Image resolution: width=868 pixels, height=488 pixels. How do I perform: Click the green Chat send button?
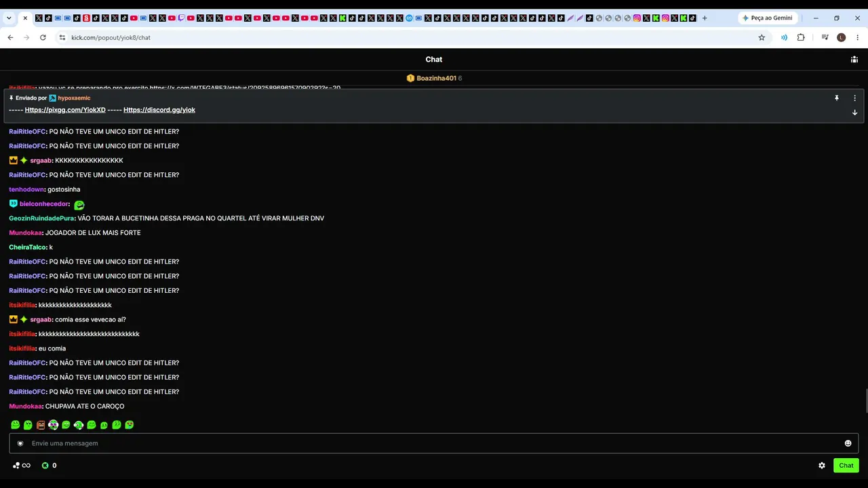coord(846,466)
